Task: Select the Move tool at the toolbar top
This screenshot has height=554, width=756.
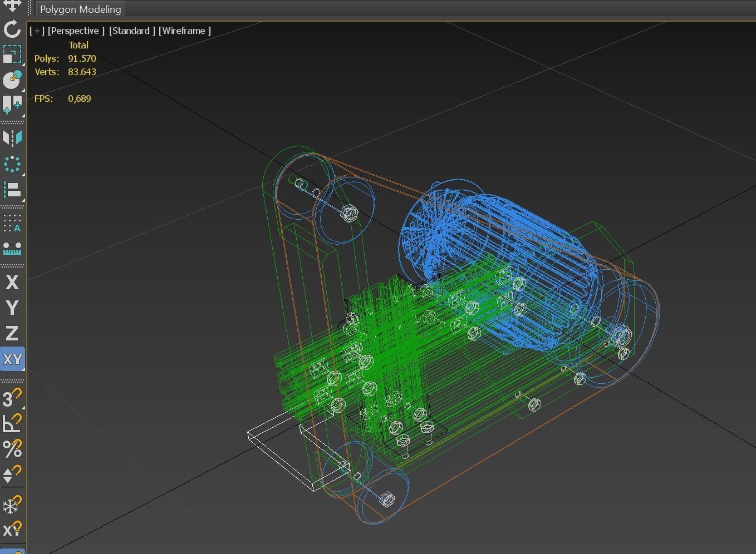Action: point(12,6)
